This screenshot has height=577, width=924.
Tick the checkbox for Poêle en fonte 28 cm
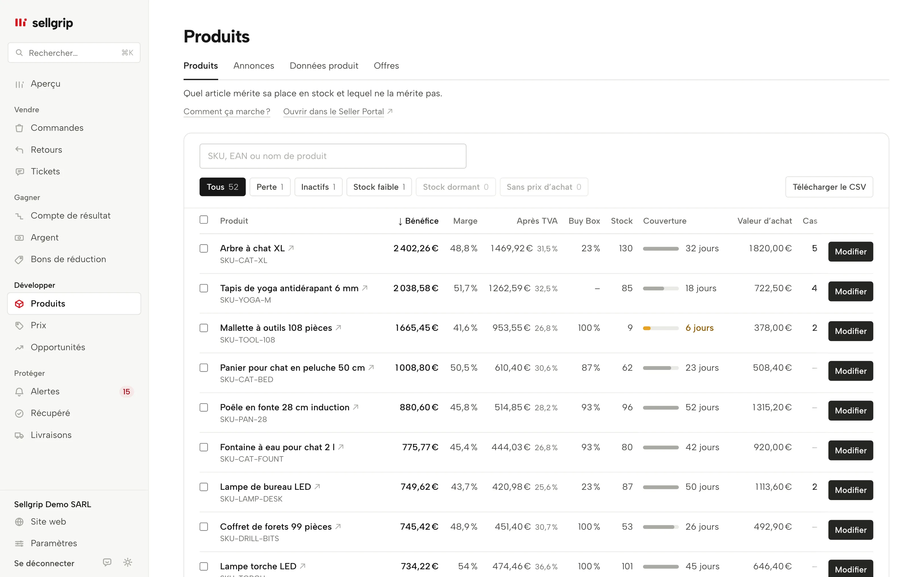204,407
